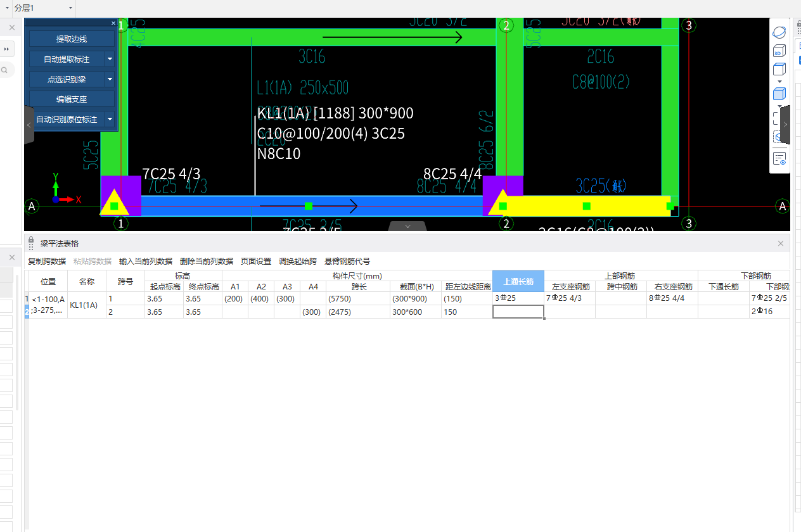Image resolution: width=801 pixels, height=532 pixels.
Task: Click 输入当前列数据
Action: 146,261
